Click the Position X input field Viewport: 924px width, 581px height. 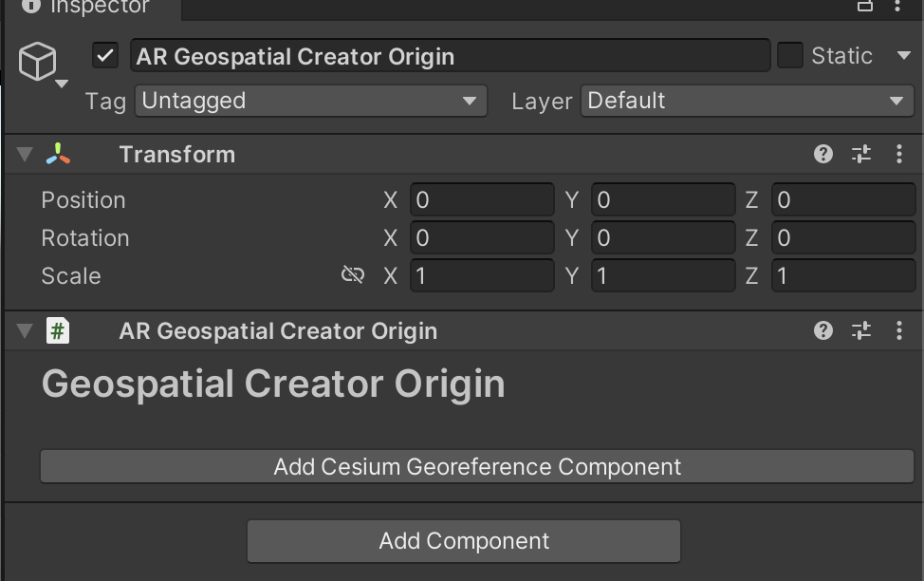click(x=484, y=199)
